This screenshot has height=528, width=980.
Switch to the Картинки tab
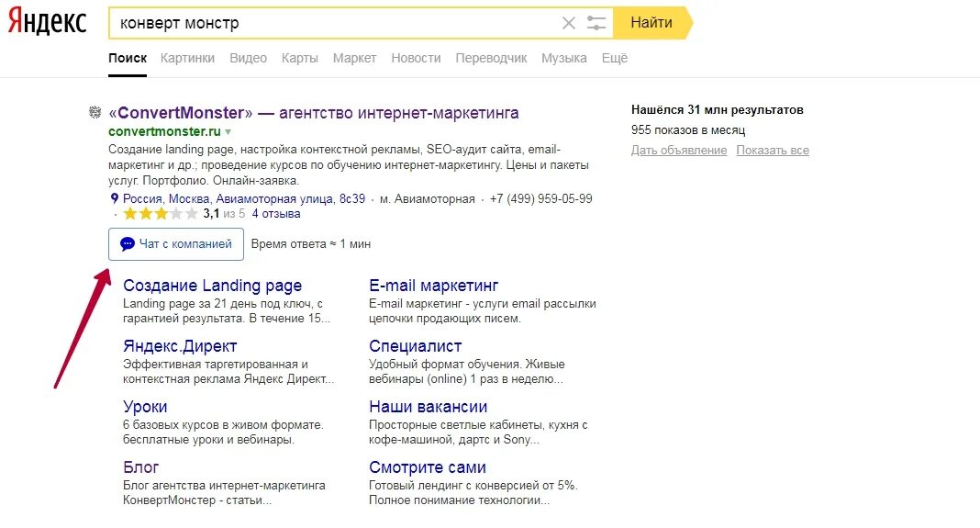pos(187,58)
